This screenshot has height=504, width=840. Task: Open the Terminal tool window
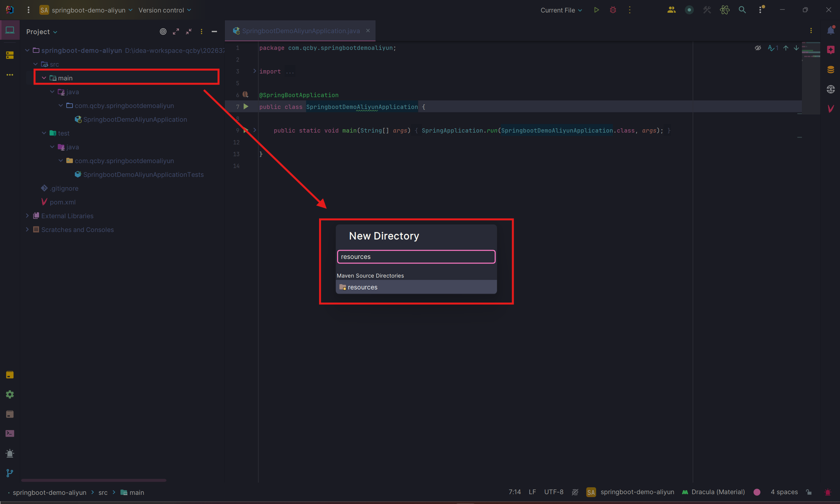point(10,434)
